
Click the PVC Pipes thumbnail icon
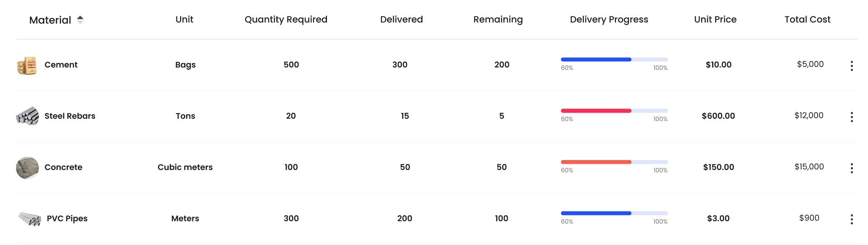[x=30, y=219]
